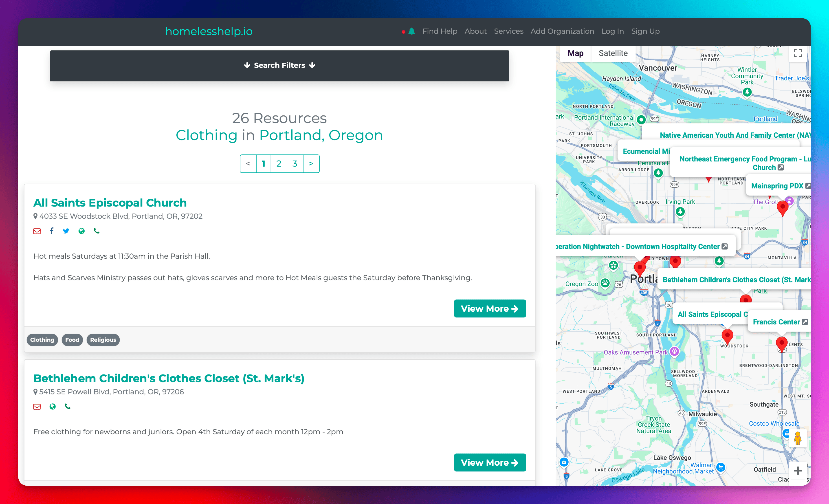Screen dimensions: 829x504
Task: Expand the Search Filters panel
Action: point(279,66)
